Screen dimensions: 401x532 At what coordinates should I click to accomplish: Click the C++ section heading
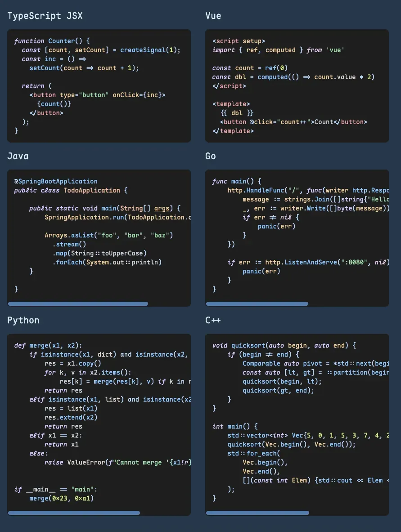(x=212, y=320)
